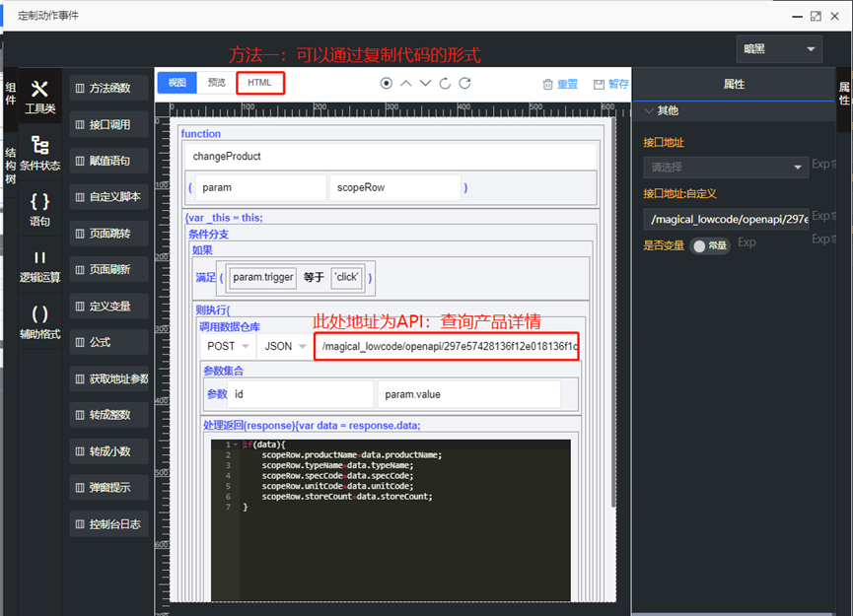
Task: Click the 参数集合 block label
Action: click(x=224, y=371)
